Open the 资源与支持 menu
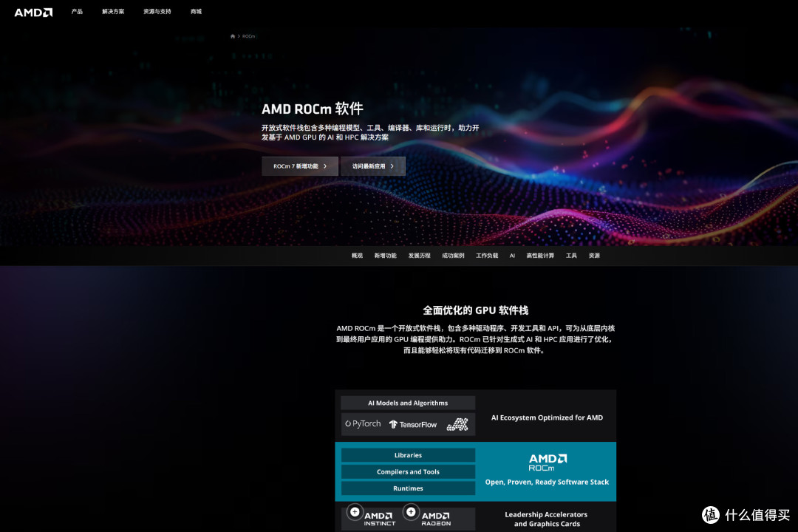The image size is (798, 532). [x=157, y=11]
